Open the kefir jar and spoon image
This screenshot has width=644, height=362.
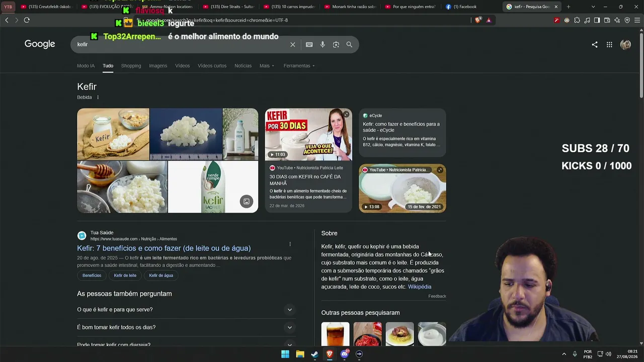pos(113,134)
